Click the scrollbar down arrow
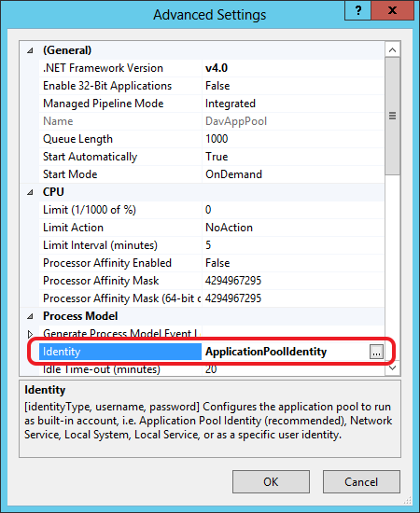 point(393,367)
